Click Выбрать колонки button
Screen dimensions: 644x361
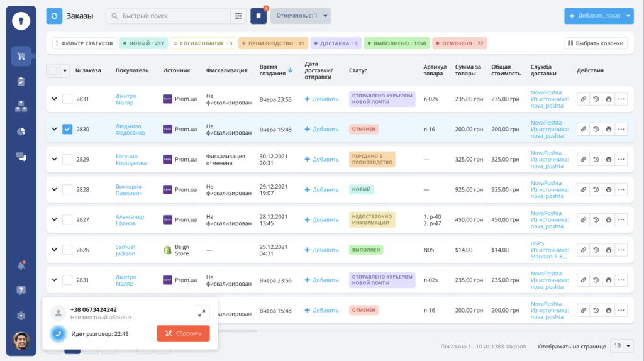tap(596, 43)
